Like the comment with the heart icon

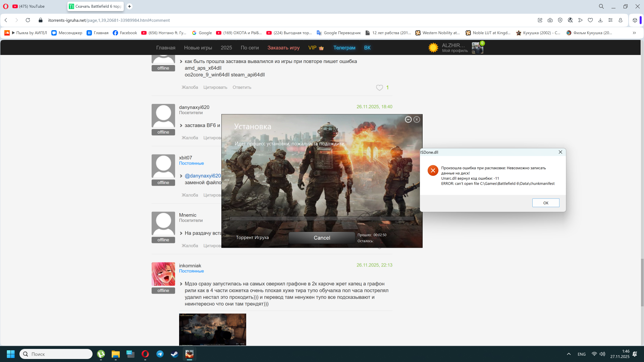[379, 87]
